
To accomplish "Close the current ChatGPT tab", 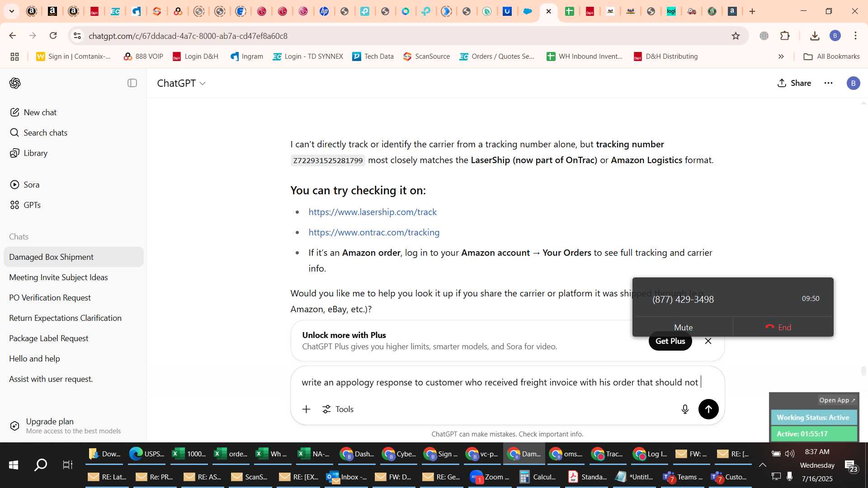I will [549, 11].
